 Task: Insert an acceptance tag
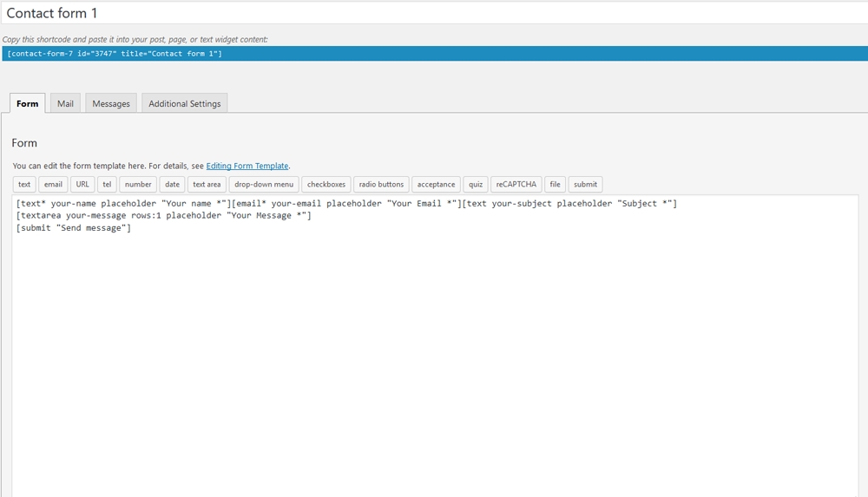pyautogui.click(x=436, y=184)
